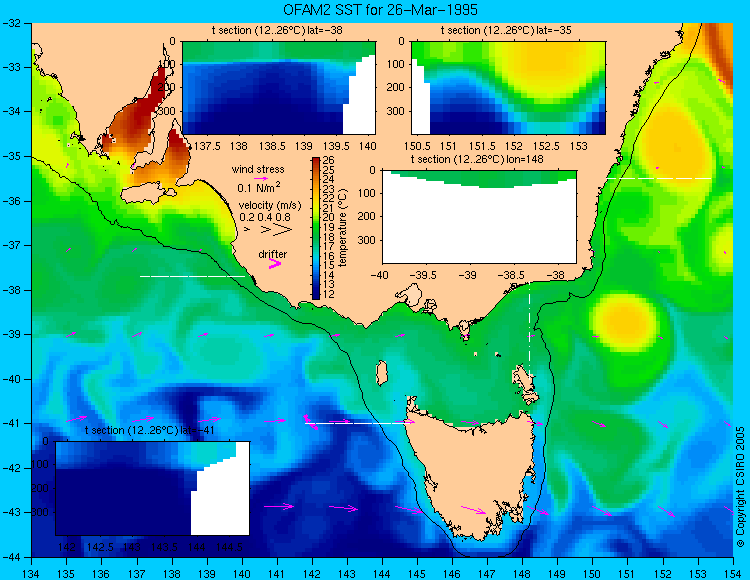This screenshot has height=580, width=750.
Task: Click the 144.5 tick on lat=-41 inset
Action: (x=230, y=547)
